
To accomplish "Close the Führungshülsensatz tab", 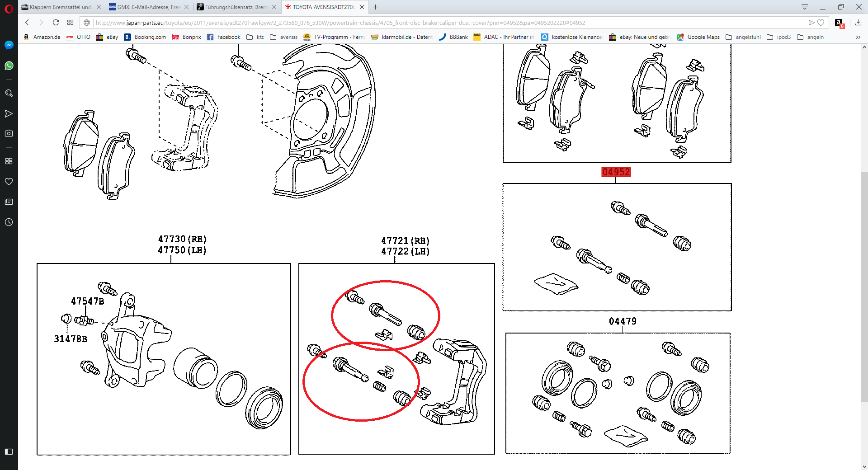I will [x=274, y=7].
